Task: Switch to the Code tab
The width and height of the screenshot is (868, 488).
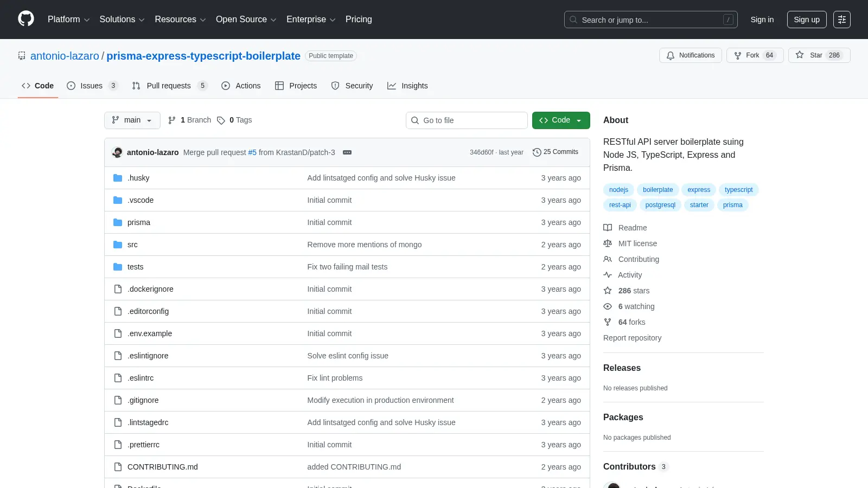Action: pyautogui.click(x=38, y=86)
